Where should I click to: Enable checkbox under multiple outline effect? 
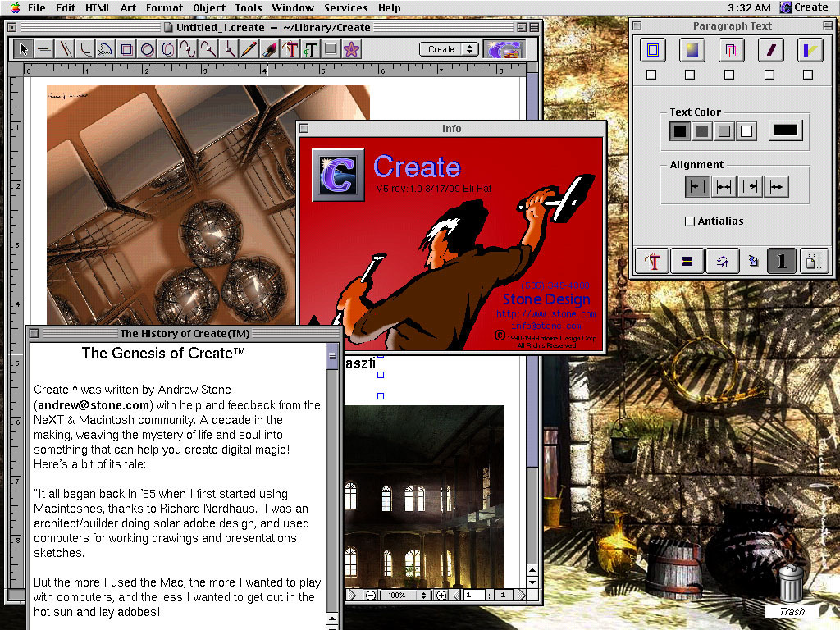[x=729, y=75]
